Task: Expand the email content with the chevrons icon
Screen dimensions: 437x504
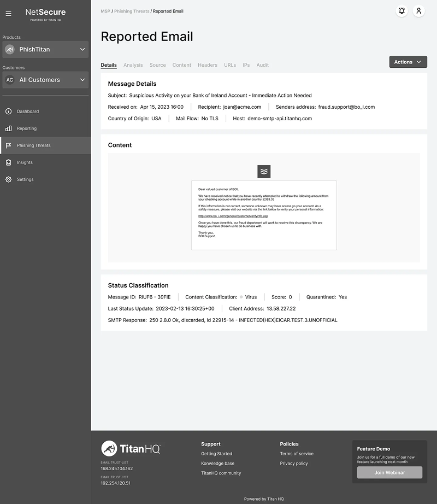Action: tap(264, 171)
